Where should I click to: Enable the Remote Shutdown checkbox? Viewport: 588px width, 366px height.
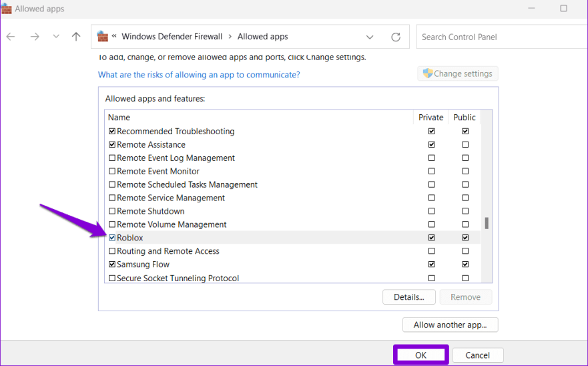click(112, 211)
